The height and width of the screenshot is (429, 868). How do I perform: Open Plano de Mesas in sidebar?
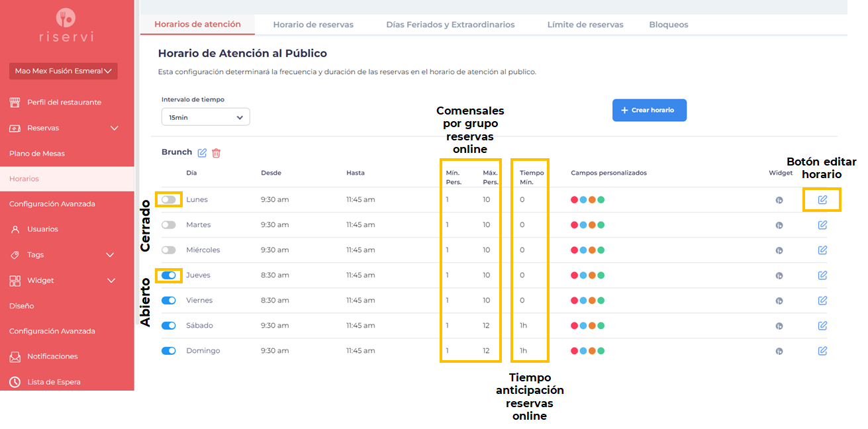[37, 154]
